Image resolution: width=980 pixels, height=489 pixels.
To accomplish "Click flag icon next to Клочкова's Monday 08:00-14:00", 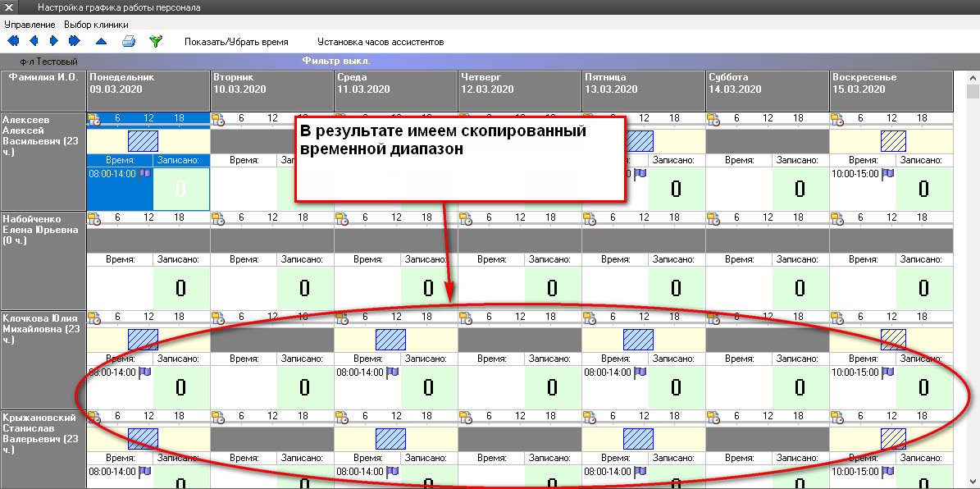I will [145, 372].
